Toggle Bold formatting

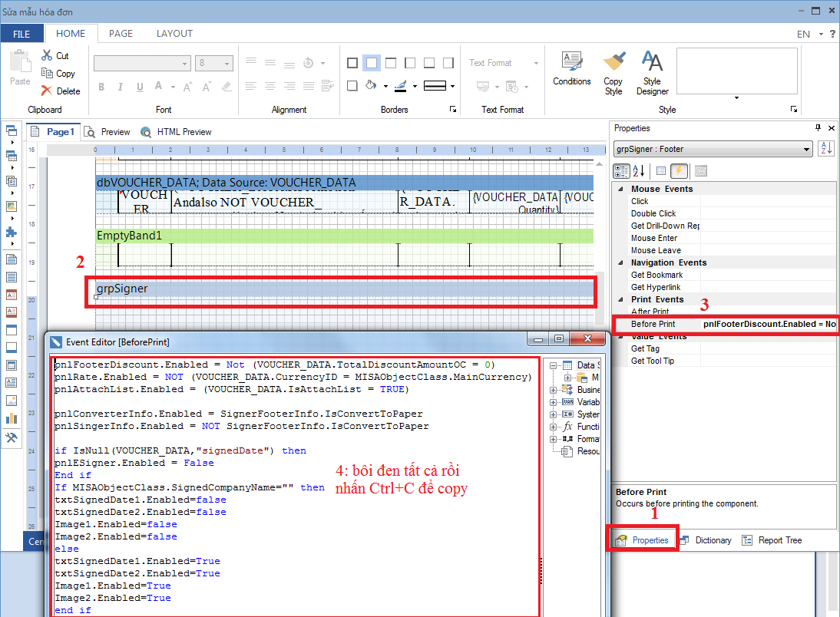101,87
